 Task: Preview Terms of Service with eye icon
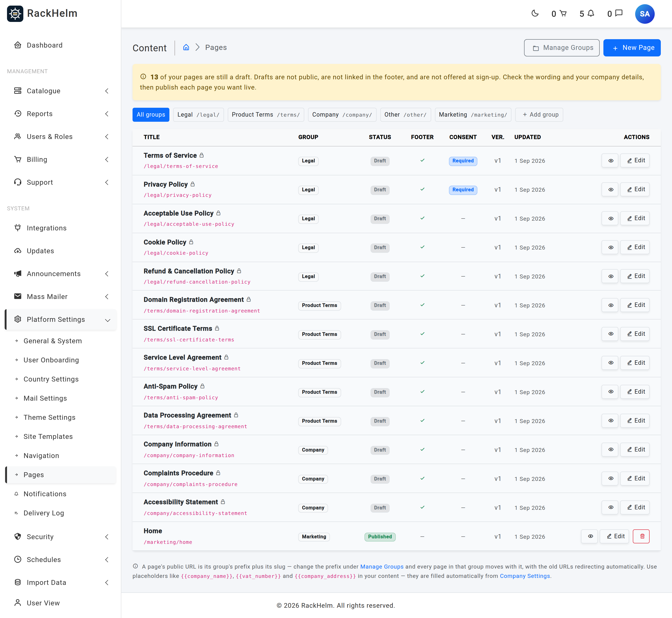click(x=610, y=160)
